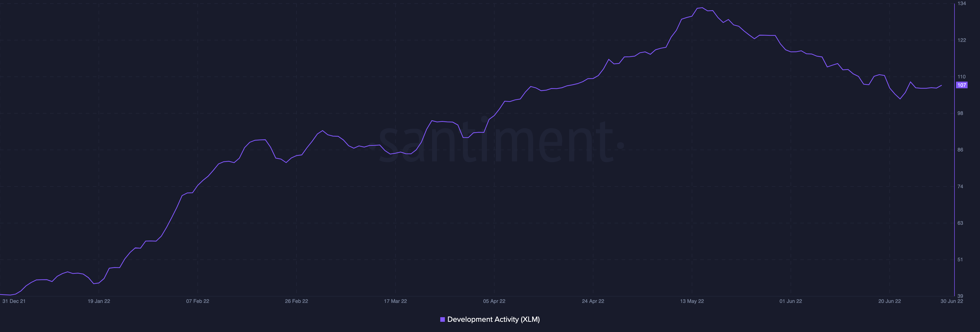Select the 31 Dec 21 date label

(14, 301)
